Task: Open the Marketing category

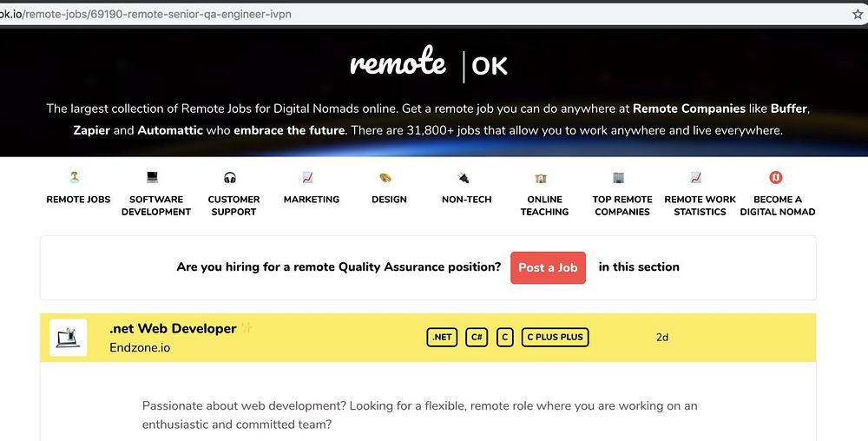Action: (x=312, y=199)
